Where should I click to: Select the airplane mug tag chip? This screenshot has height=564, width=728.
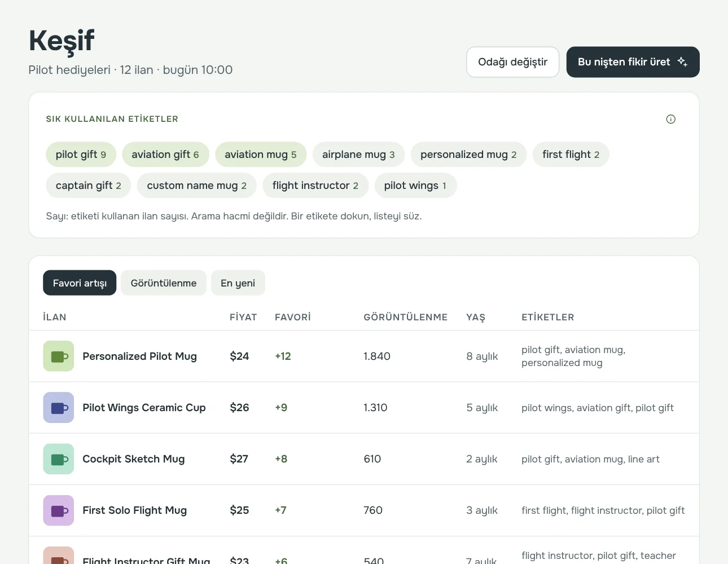pyautogui.click(x=358, y=155)
